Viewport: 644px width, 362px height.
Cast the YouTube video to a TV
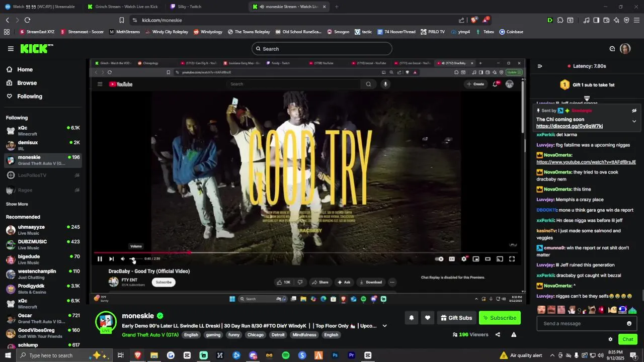[500, 259]
